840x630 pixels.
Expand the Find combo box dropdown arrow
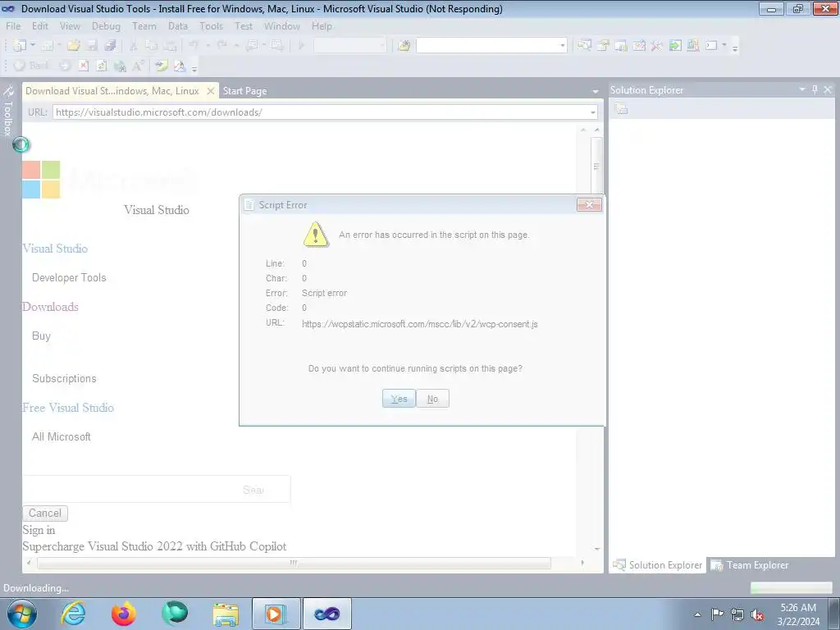pyautogui.click(x=562, y=46)
